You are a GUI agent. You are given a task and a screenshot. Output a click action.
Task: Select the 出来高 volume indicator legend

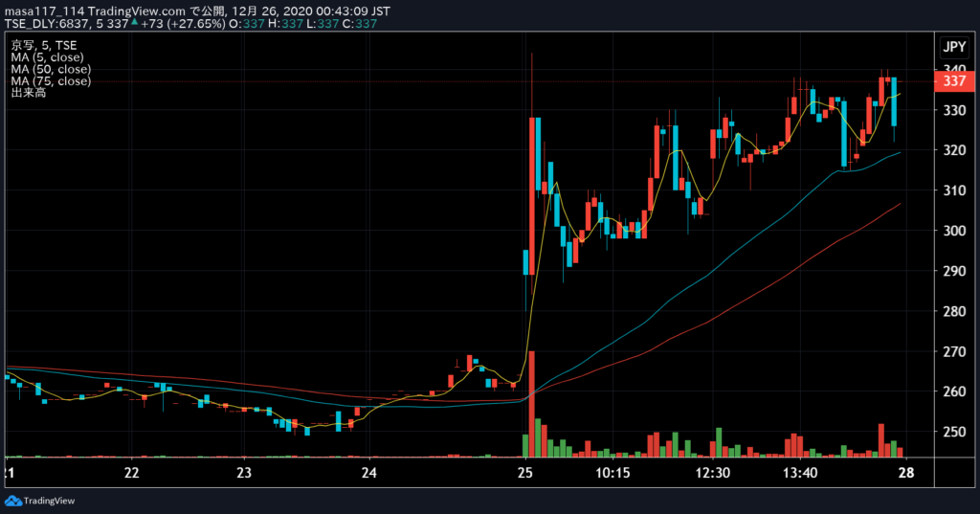pos(28,93)
